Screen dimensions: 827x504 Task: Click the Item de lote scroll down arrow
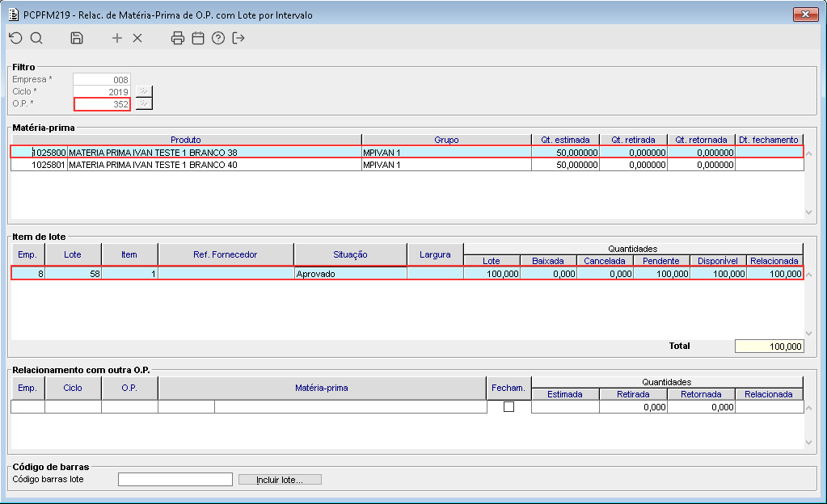809,334
